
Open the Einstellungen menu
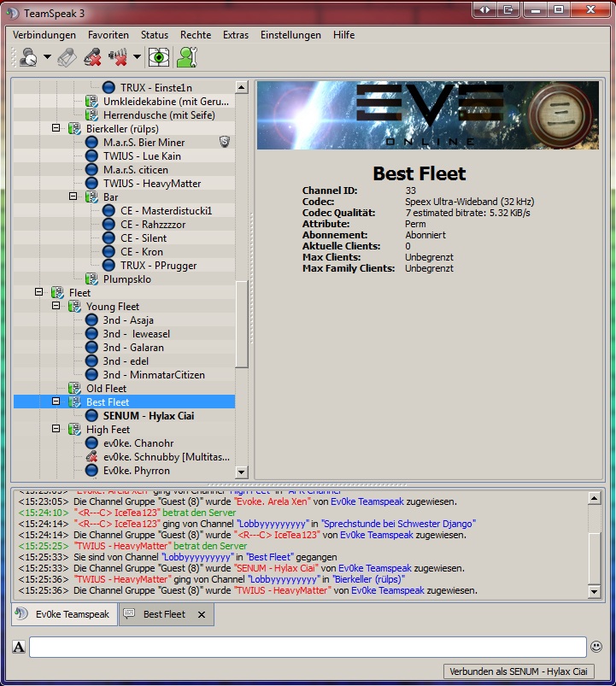[290, 35]
